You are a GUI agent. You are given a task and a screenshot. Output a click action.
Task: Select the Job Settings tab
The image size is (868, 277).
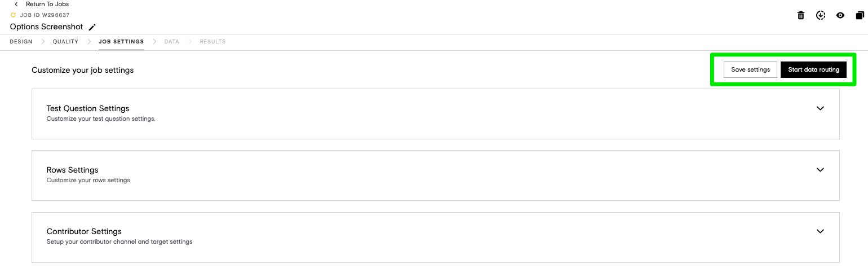pos(121,42)
